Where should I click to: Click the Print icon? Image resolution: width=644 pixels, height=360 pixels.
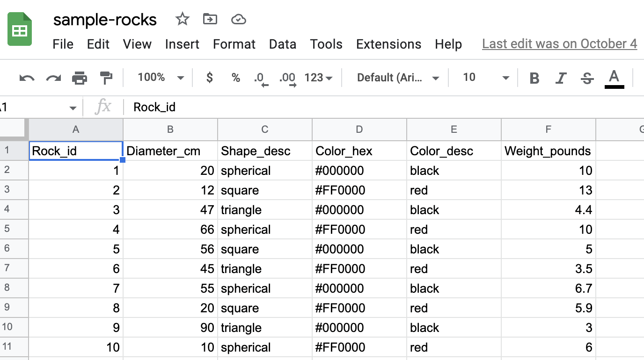(80, 78)
